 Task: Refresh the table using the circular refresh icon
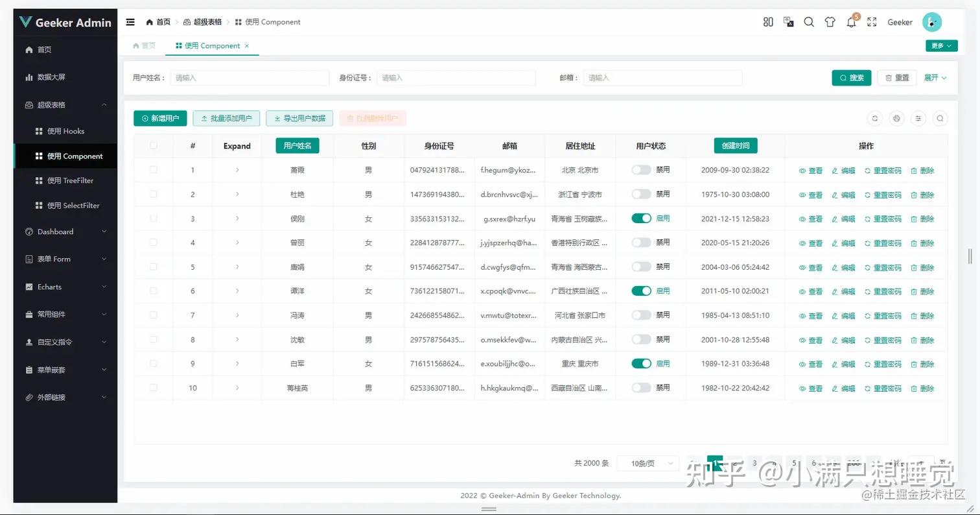coord(874,118)
